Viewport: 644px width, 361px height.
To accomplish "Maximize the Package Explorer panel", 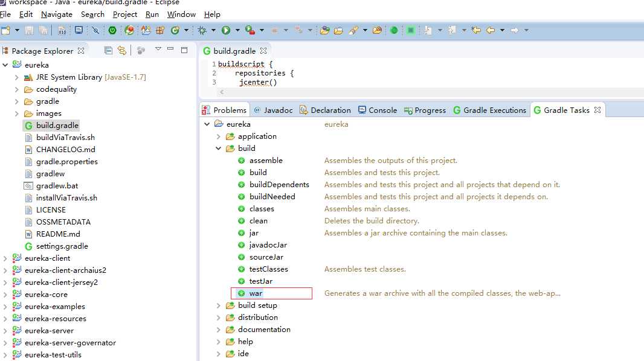I will click(184, 50).
